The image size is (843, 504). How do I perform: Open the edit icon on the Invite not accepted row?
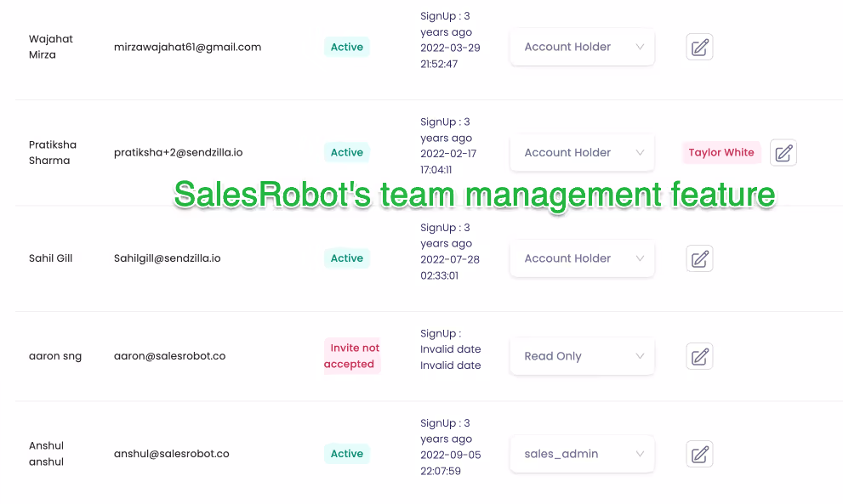pyautogui.click(x=699, y=356)
